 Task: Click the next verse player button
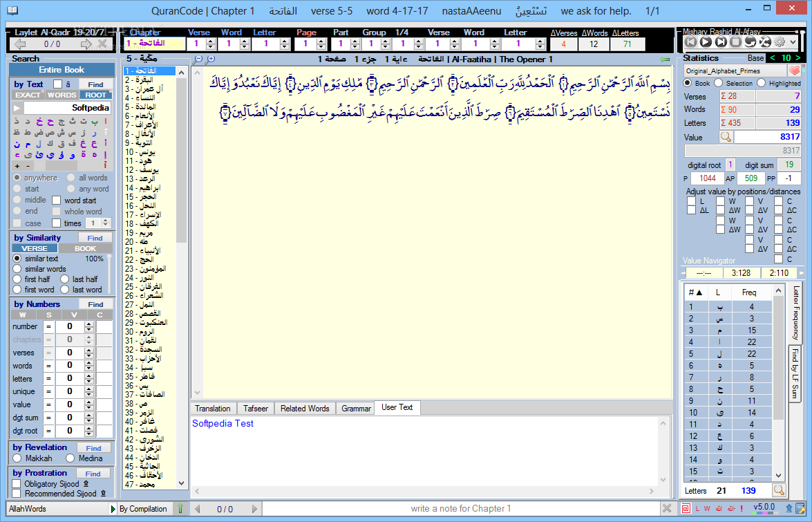point(720,42)
